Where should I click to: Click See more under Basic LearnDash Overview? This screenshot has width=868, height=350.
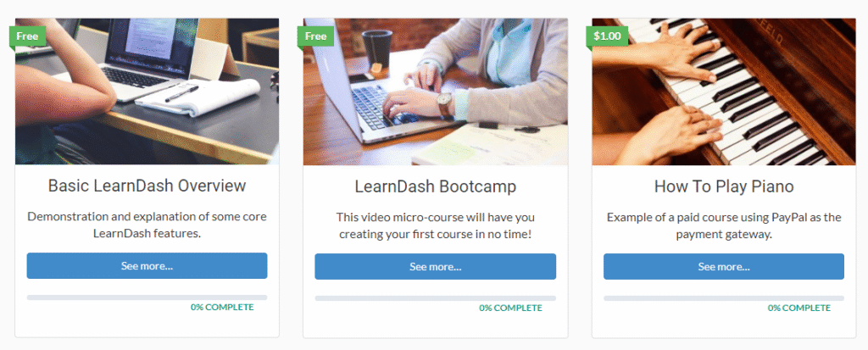click(147, 266)
